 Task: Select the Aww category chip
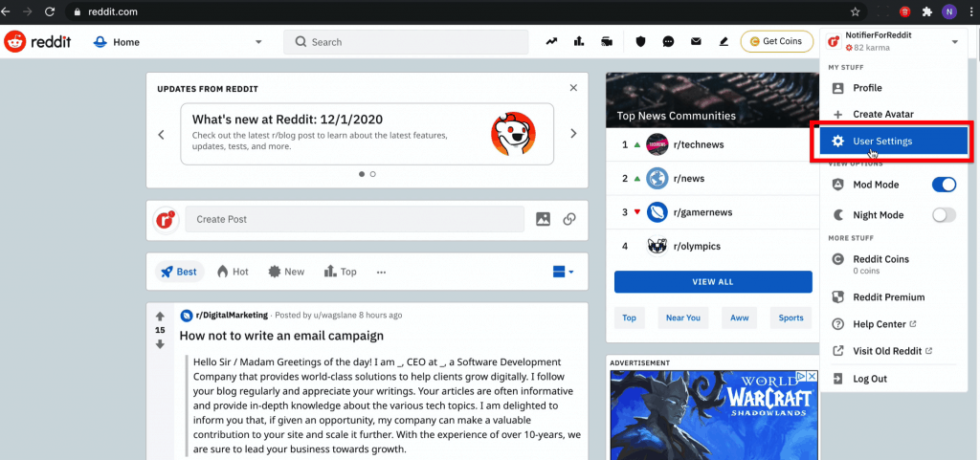[x=740, y=318]
